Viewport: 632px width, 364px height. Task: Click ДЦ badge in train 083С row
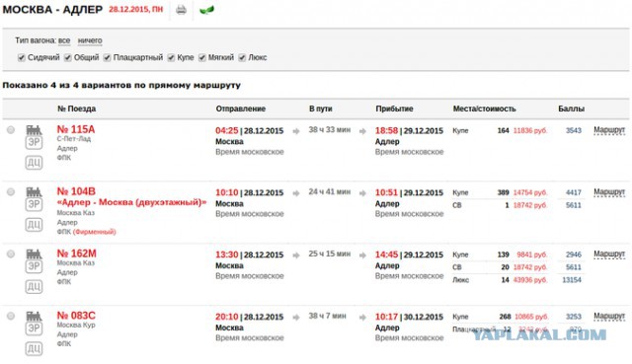coord(34,348)
